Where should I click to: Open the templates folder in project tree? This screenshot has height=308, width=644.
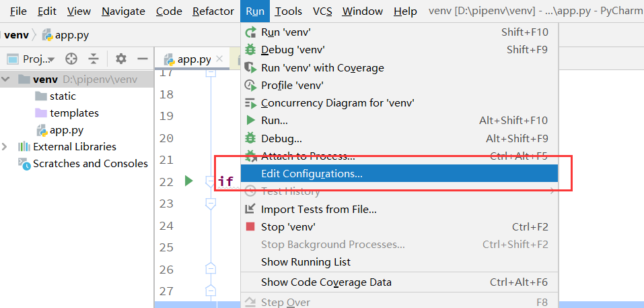tap(74, 113)
